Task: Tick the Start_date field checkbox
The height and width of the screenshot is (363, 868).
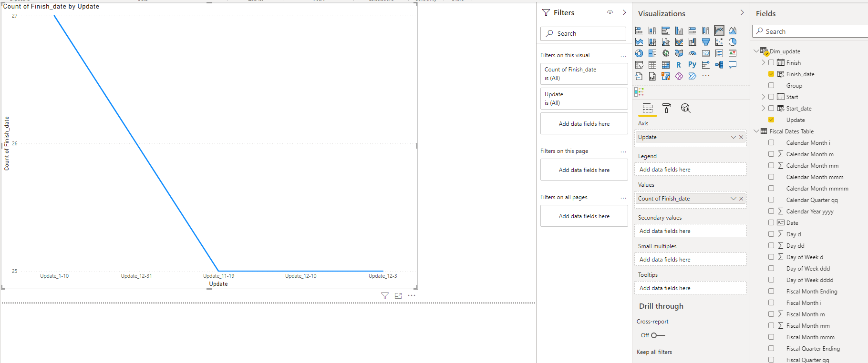Action: (771, 108)
